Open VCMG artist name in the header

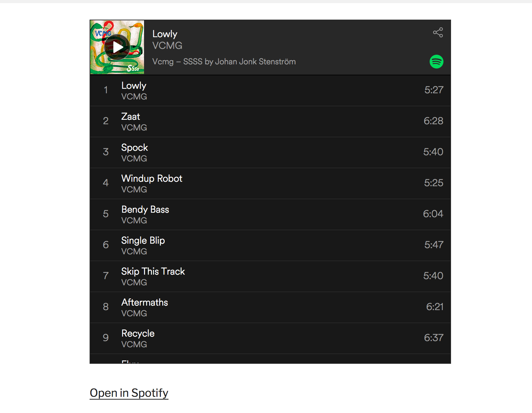[x=167, y=45]
